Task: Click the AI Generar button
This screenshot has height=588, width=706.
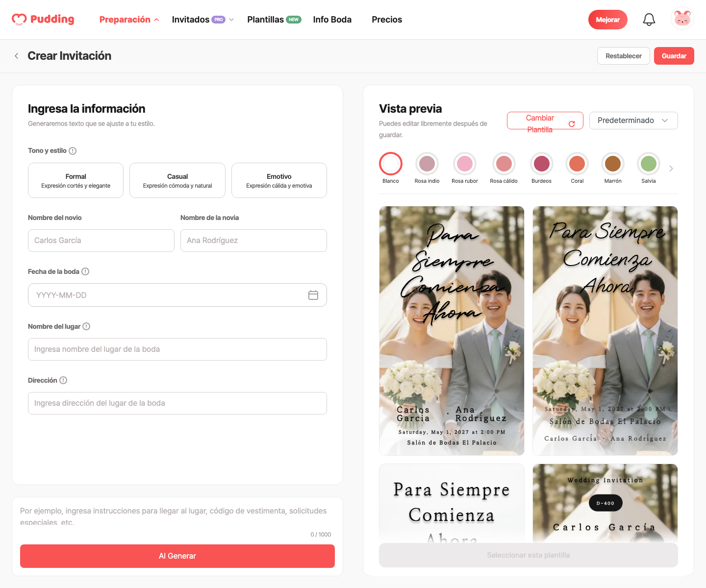Action: (x=177, y=556)
